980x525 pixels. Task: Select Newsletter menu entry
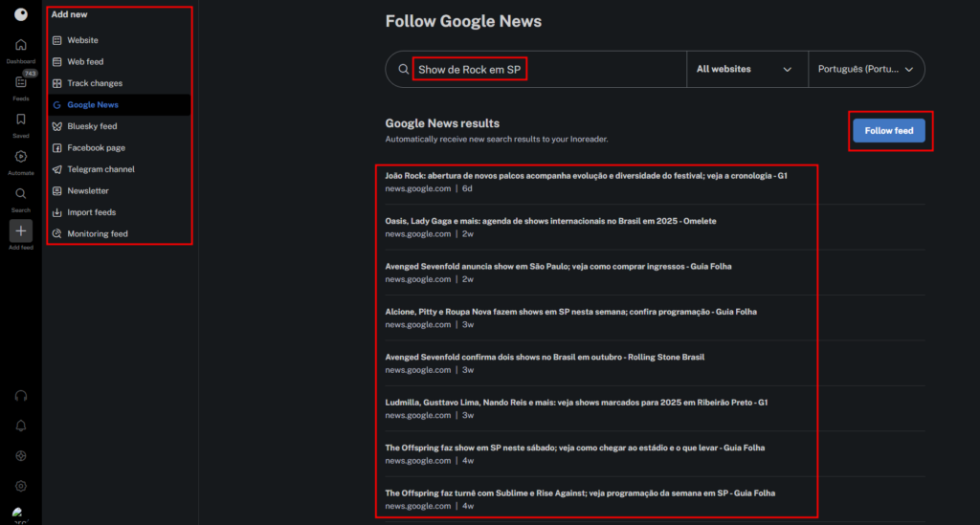(120, 191)
